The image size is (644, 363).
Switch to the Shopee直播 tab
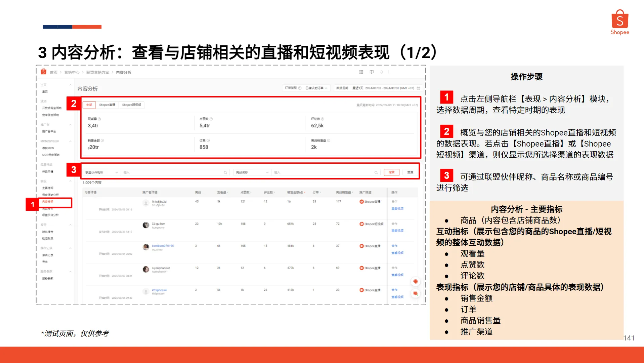[x=108, y=105]
